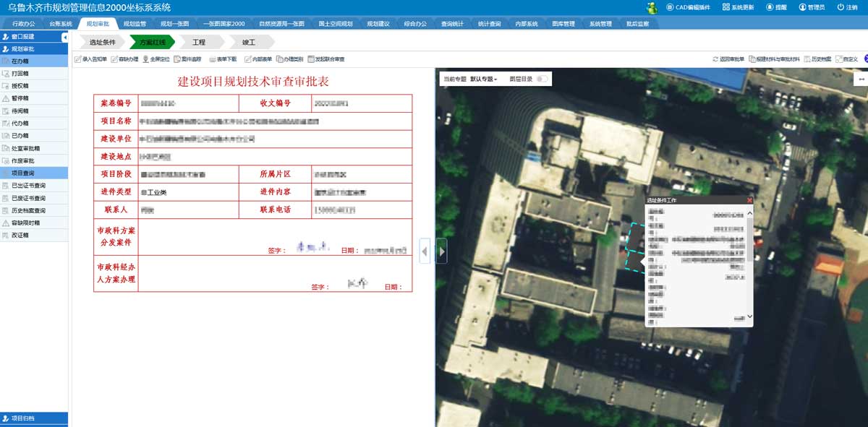The height and width of the screenshot is (427, 868).
Task: Click 发起联合审查 toolbar icon
Action: [x=311, y=59]
